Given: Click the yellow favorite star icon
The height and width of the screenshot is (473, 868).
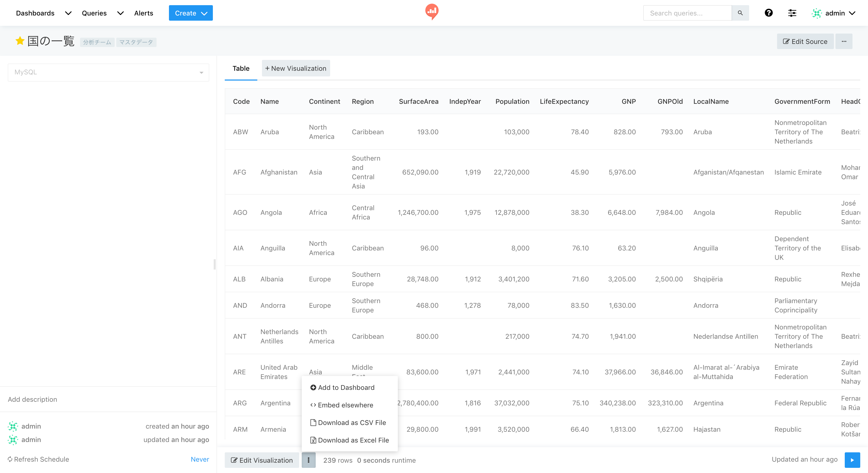Looking at the screenshot, I should pos(20,41).
